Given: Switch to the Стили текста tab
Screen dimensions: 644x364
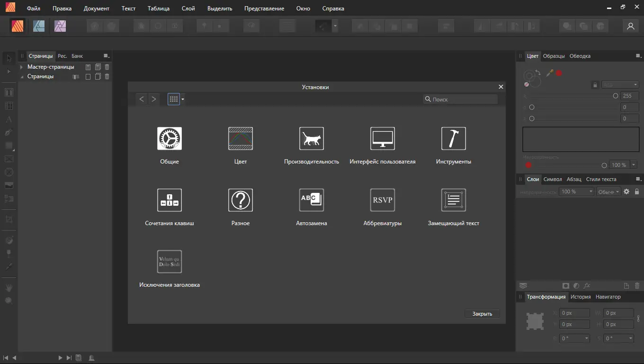Looking at the screenshot, I should pyautogui.click(x=601, y=179).
